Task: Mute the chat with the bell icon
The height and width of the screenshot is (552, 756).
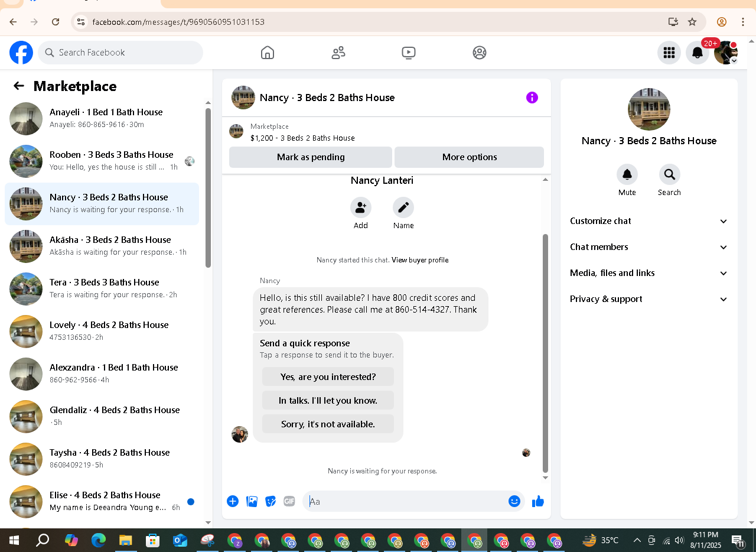Action: (x=627, y=174)
